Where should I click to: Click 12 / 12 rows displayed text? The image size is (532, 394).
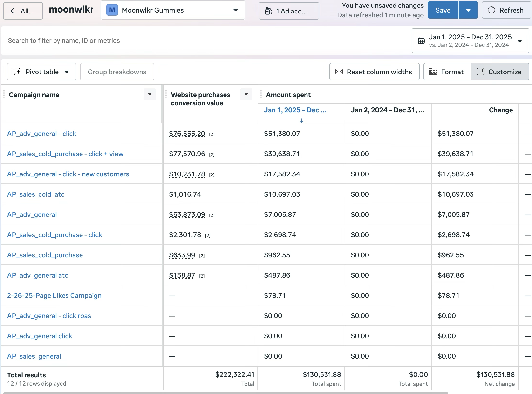(37, 383)
